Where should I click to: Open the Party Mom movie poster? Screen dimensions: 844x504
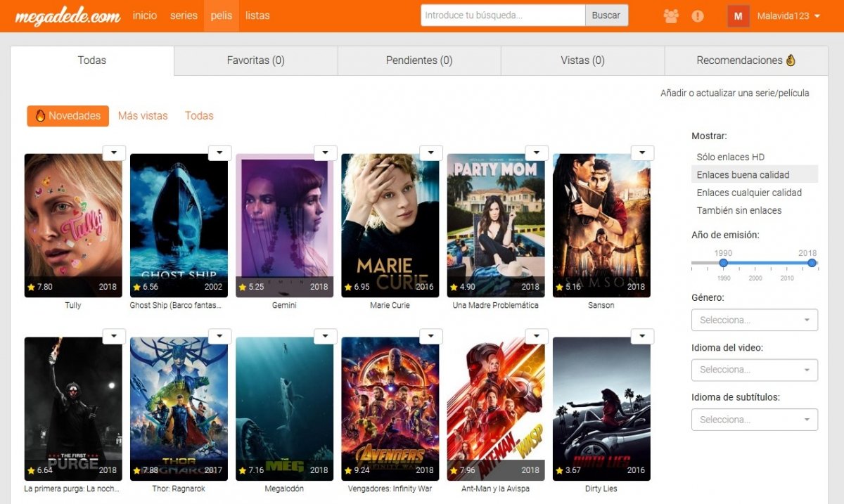(x=496, y=226)
